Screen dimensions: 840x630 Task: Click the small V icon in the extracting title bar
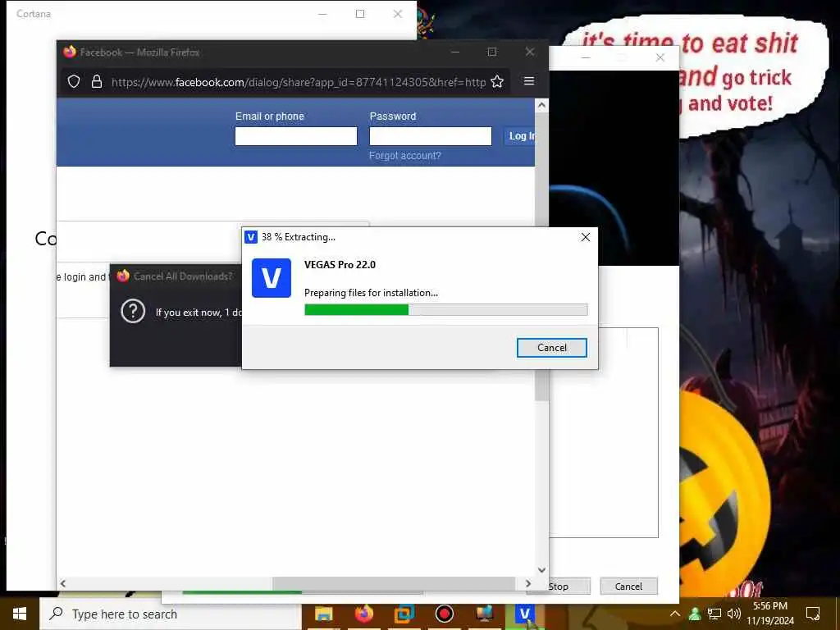[x=251, y=237]
